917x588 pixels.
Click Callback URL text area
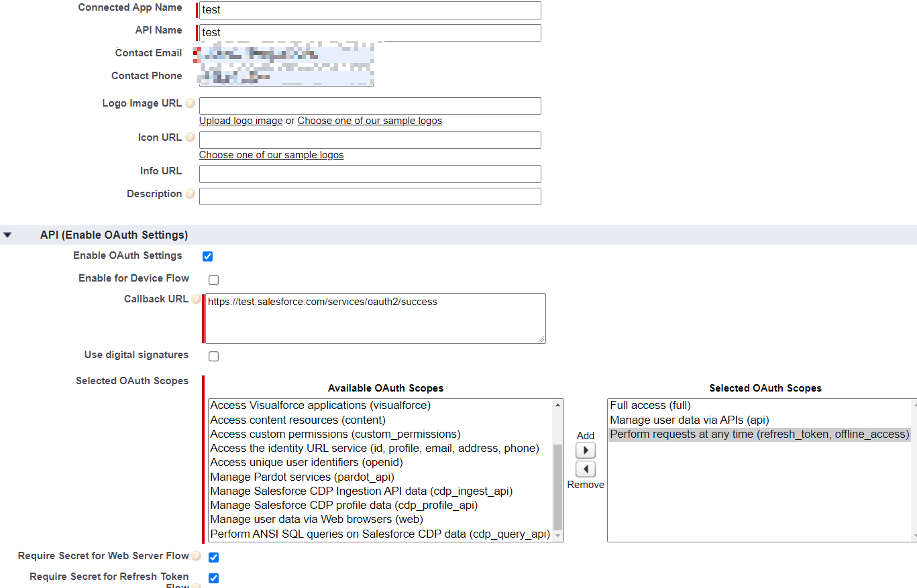click(375, 318)
